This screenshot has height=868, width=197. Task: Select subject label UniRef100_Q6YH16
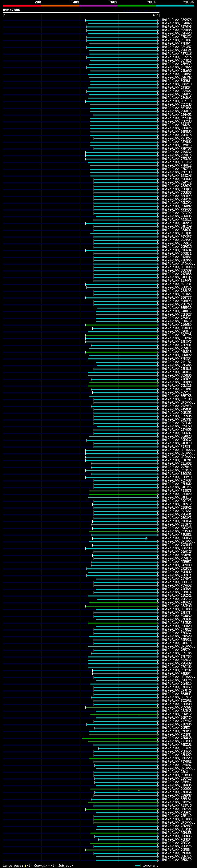[x=176, y=60]
